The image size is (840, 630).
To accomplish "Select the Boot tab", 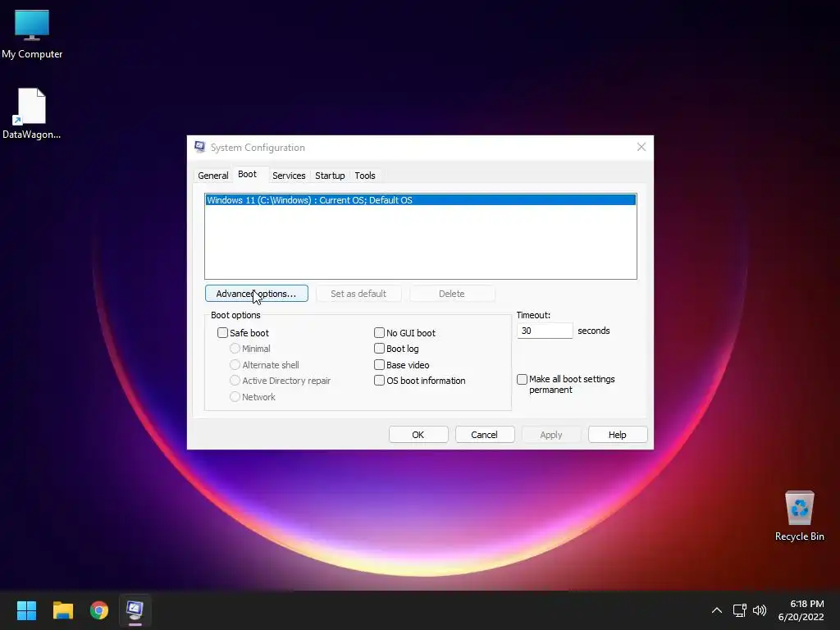I will 247,174.
